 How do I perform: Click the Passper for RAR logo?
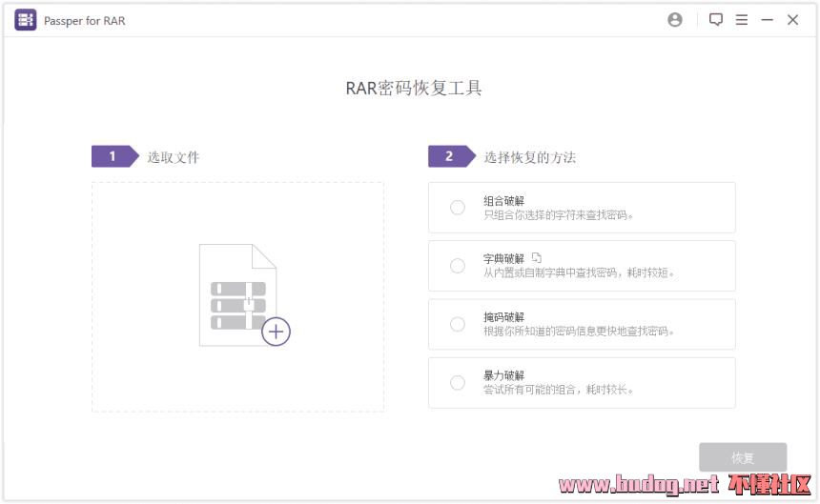point(25,20)
